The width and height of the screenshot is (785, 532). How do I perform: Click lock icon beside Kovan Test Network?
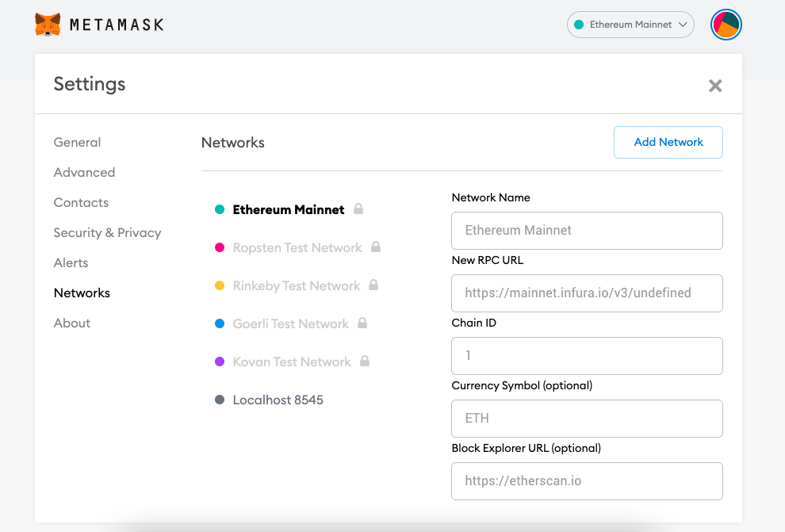[x=365, y=361]
